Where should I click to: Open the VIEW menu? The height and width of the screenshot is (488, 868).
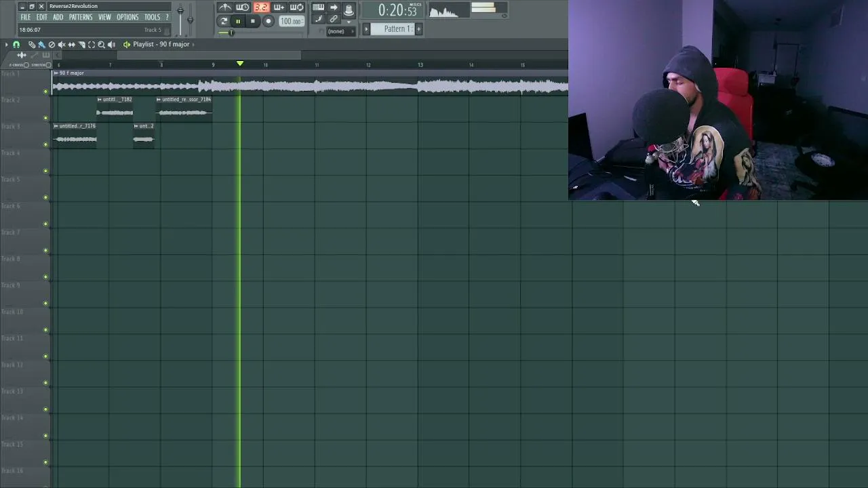tap(104, 18)
